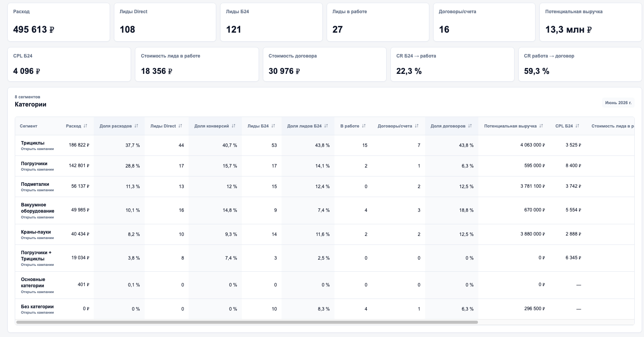Open campaigns for Вакуумное оборудование
Image resolution: width=644 pixels, height=337 pixels.
click(x=37, y=217)
